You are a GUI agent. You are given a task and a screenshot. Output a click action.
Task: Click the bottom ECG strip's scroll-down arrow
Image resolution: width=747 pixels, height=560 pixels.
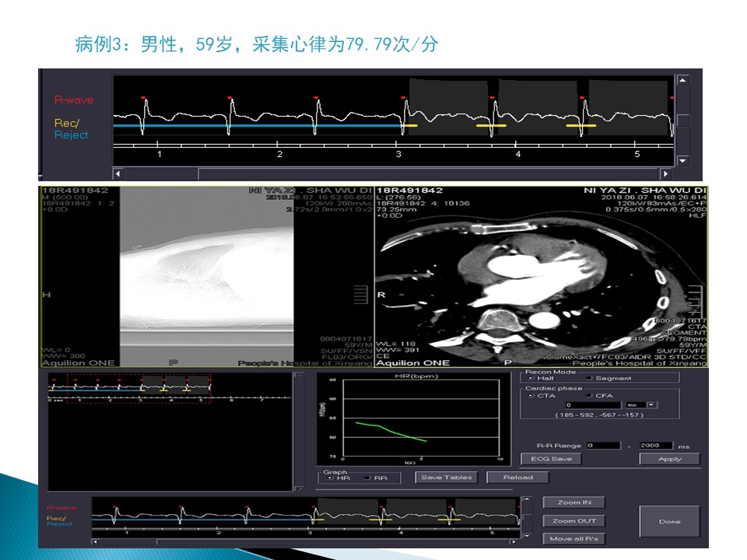click(527, 536)
